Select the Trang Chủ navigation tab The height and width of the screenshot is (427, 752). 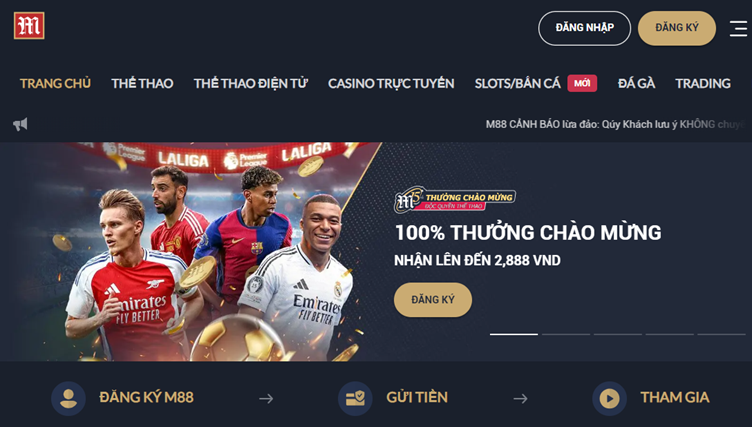[55, 83]
